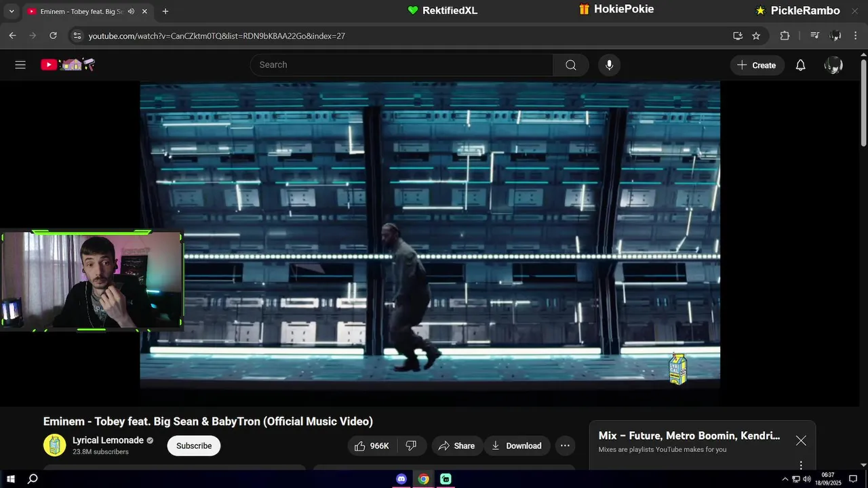Screen dimensions: 868x488
Task: Open Windows notification center
Action: coord(853,479)
